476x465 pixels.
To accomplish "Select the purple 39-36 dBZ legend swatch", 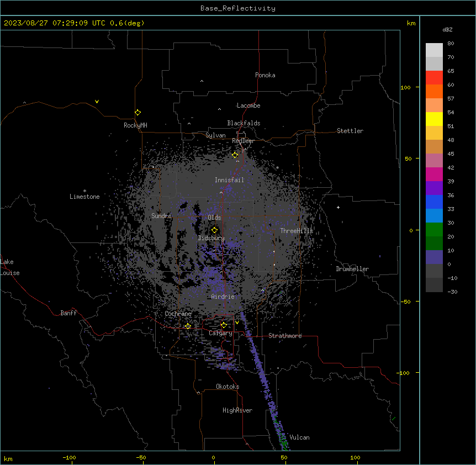I will (434, 188).
